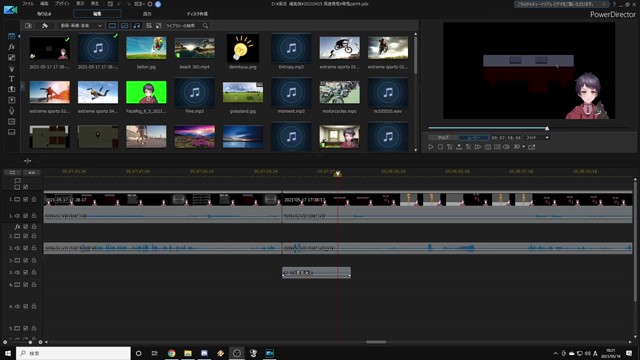Click the save project icon in top bar
Image resolution: width=640 pixels, height=360 pixels.
click(110, 4)
